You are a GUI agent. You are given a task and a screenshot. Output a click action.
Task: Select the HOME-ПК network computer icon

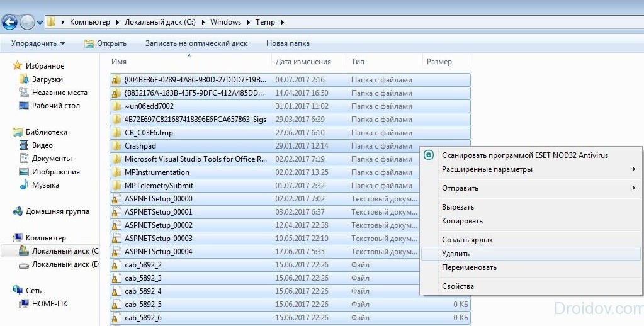coord(24,304)
